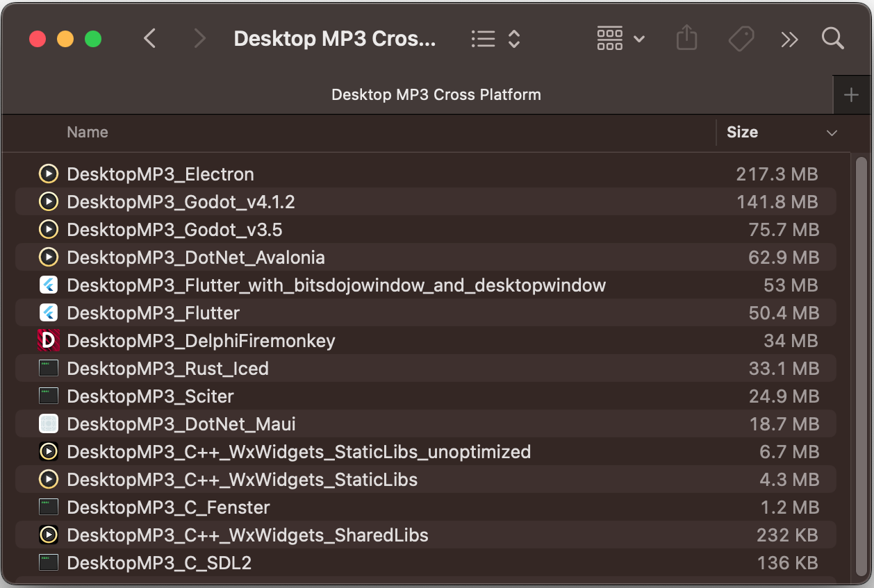Click the DesktopMP3_Flutter app icon
The width and height of the screenshot is (874, 588).
(49, 312)
